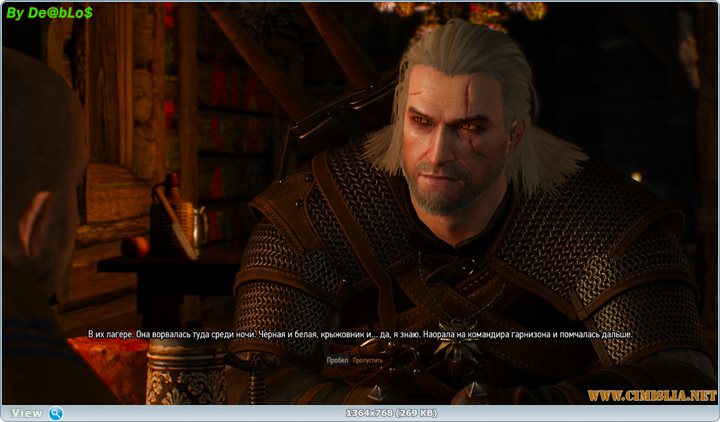Click the wolf medallion on Geralt's chest
This screenshot has width=720, height=422.
[456, 352]
